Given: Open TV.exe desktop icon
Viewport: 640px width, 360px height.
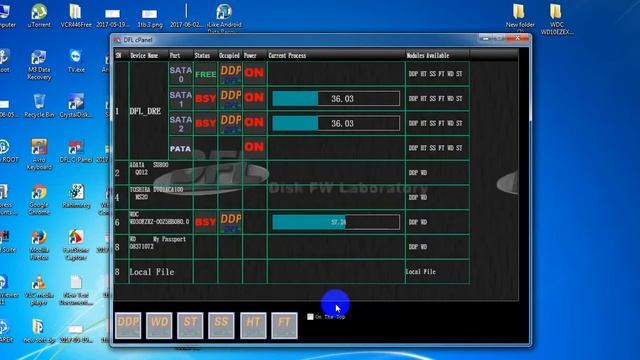Looking at the screenshot, I should (x=76, y=61).
